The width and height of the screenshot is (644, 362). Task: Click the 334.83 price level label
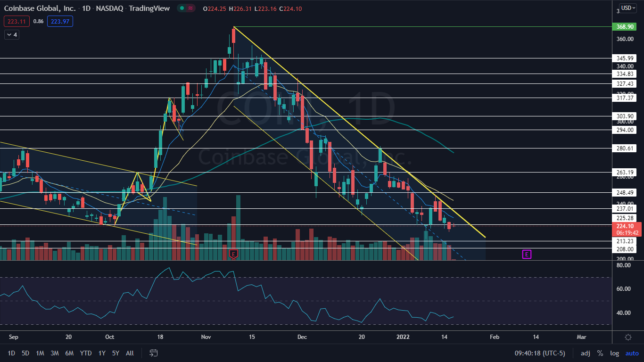[625, 74]
